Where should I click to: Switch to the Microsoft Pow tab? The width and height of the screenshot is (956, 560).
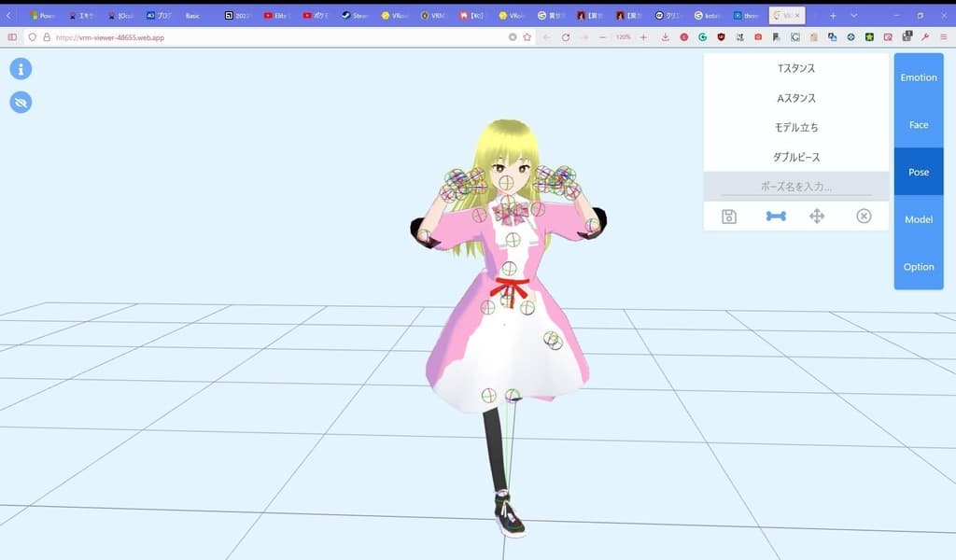pyautogui.click(x=42, y=15)
